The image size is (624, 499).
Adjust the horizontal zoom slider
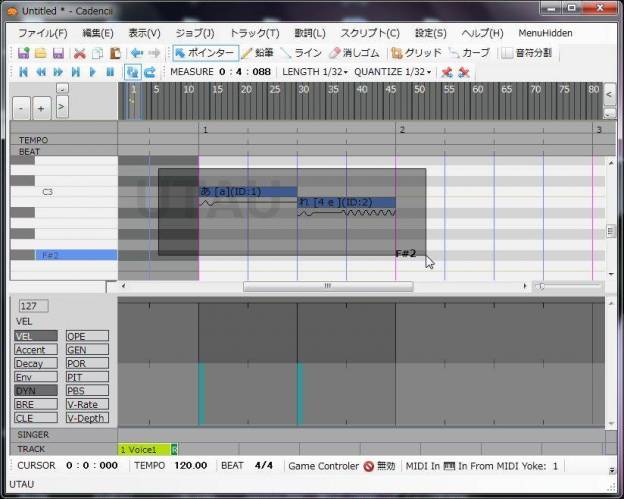tap(568, 286)
